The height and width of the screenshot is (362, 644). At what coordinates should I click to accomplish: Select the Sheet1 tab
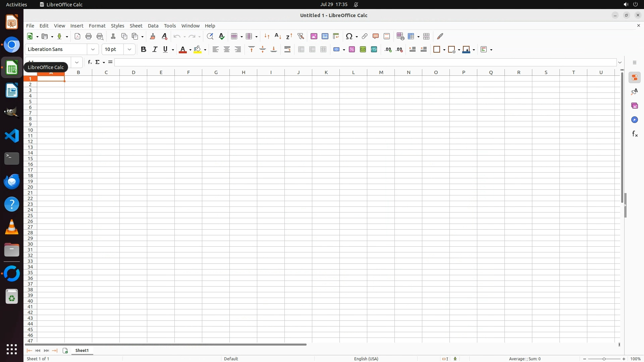tap(82, 351)
